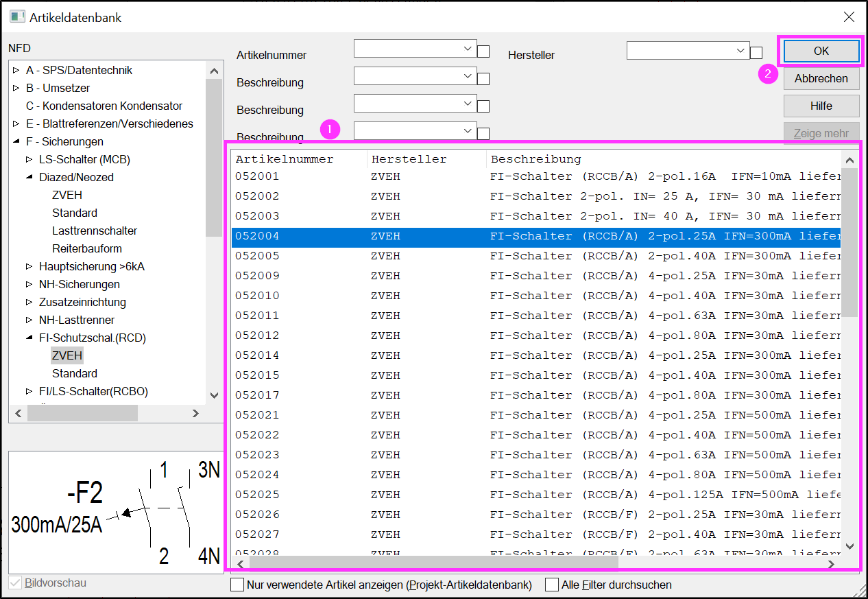This screenshot has width=868, height=599.
Task: Close the Artikeldatenbank dialog
Action: 849,17
